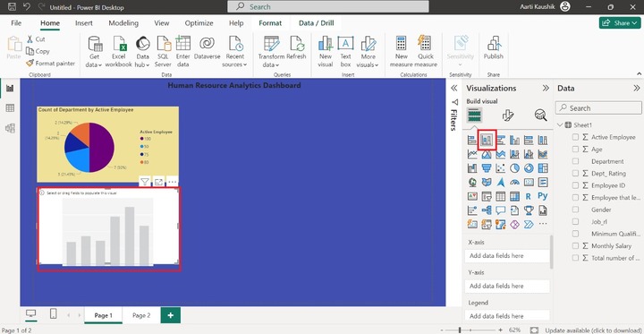644x334 pixels.
Task: Add a new page with plus button
Action: pos(171,315)
